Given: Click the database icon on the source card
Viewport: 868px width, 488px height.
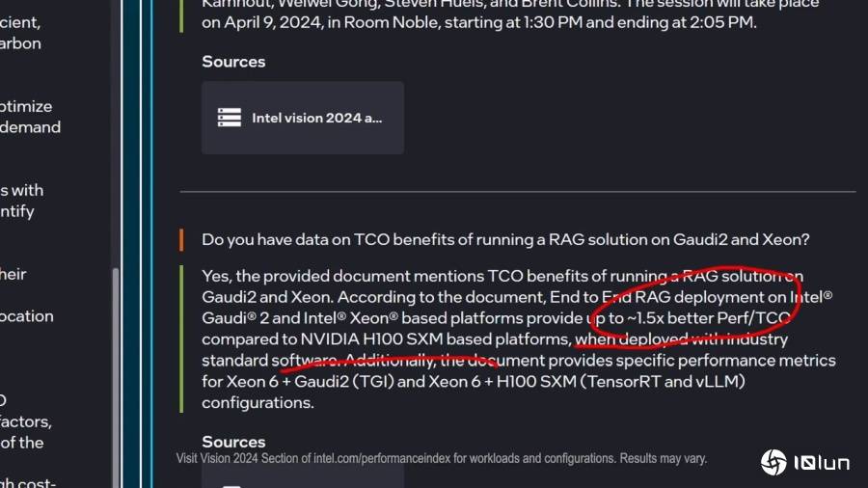Looking at the screenshot, I should pyautogui.click(x=230, y=118).
